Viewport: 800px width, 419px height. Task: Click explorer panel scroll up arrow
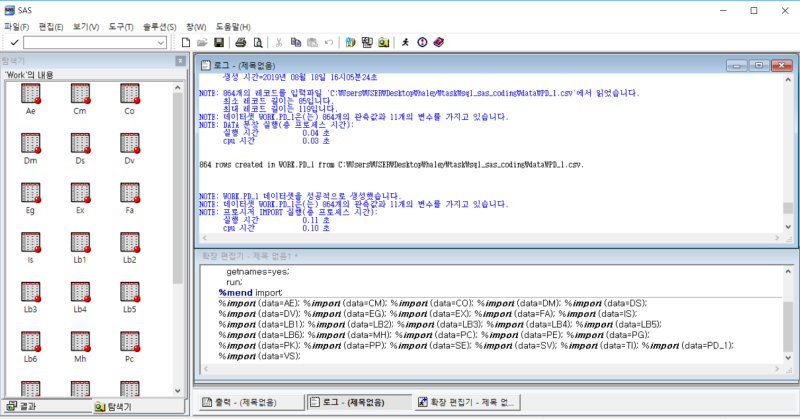178,87
